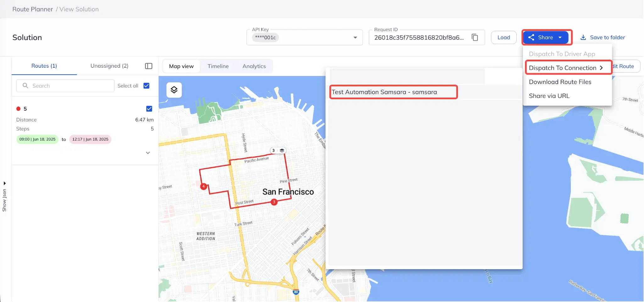Click the Request ID field
Image resolution: width=644 pixels, height=302 pixels.
427,37
